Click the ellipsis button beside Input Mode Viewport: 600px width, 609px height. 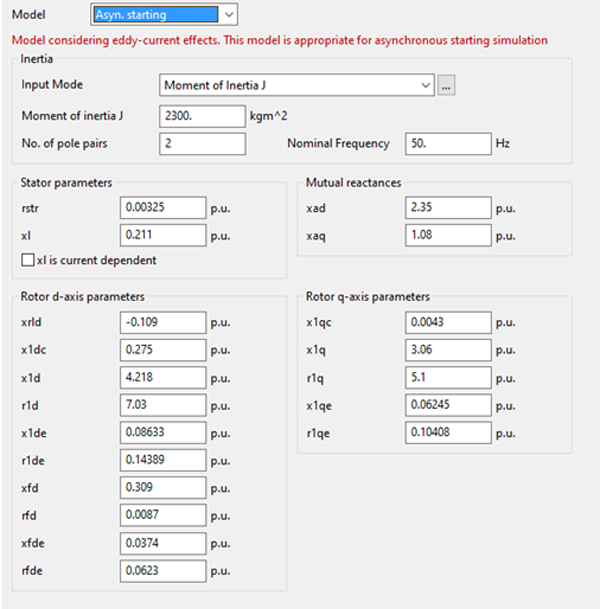pyautogui.click(x=446, y=85)
